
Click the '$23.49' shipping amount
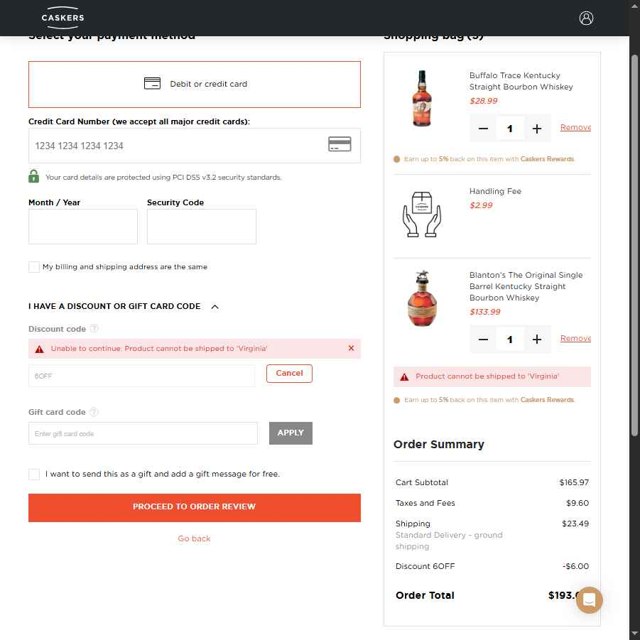point(575,524)
